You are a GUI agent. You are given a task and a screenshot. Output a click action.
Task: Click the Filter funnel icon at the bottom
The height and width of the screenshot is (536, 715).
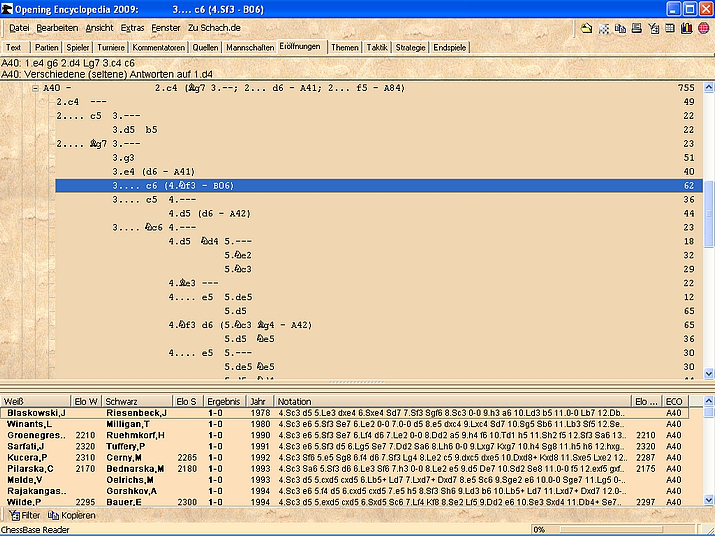tap(14, 515)
